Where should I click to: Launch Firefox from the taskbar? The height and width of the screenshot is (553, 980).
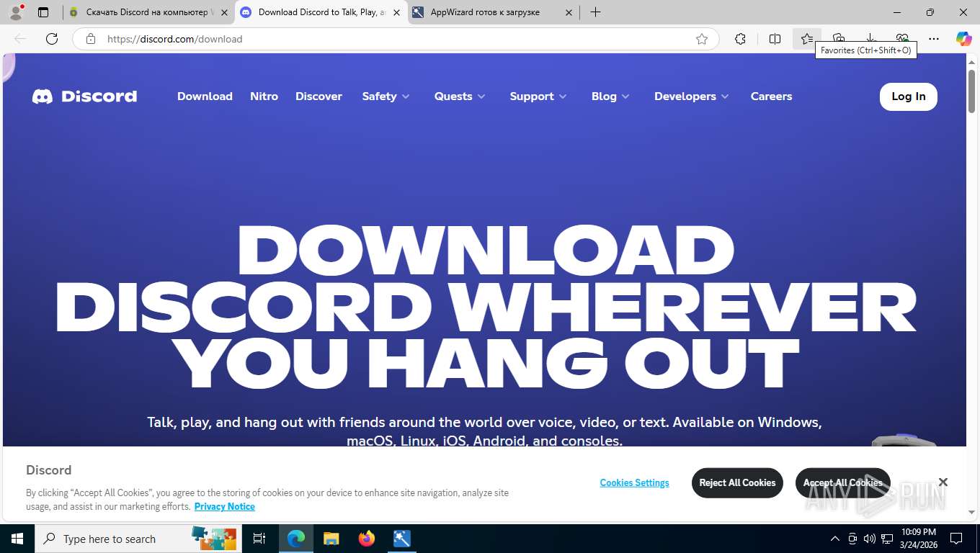tap(367, 539)
